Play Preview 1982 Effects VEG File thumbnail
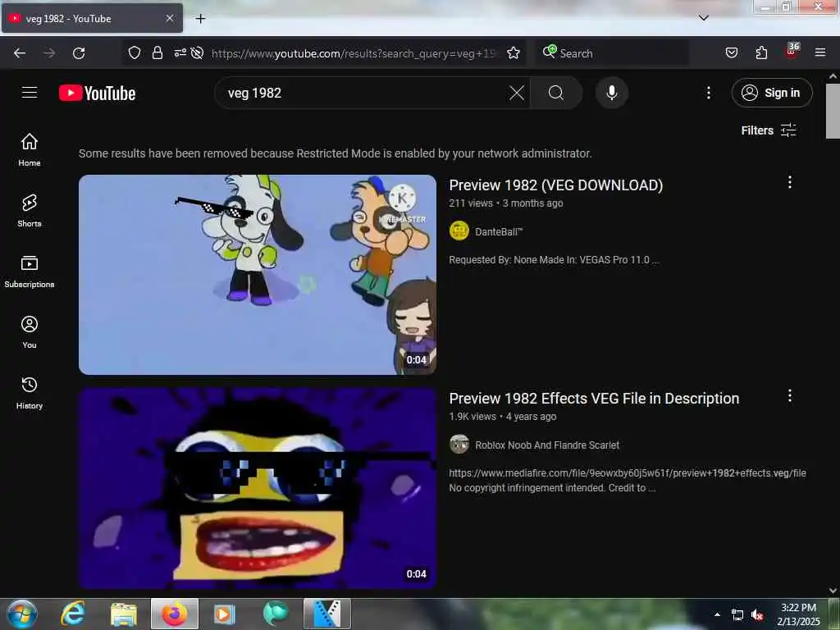This screenshot has height=630, width=840. click(258, 488)
